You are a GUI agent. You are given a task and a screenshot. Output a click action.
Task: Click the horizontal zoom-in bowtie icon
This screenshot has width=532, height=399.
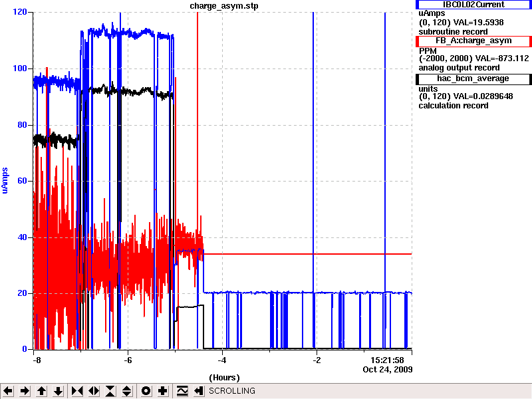click(77, 391)
